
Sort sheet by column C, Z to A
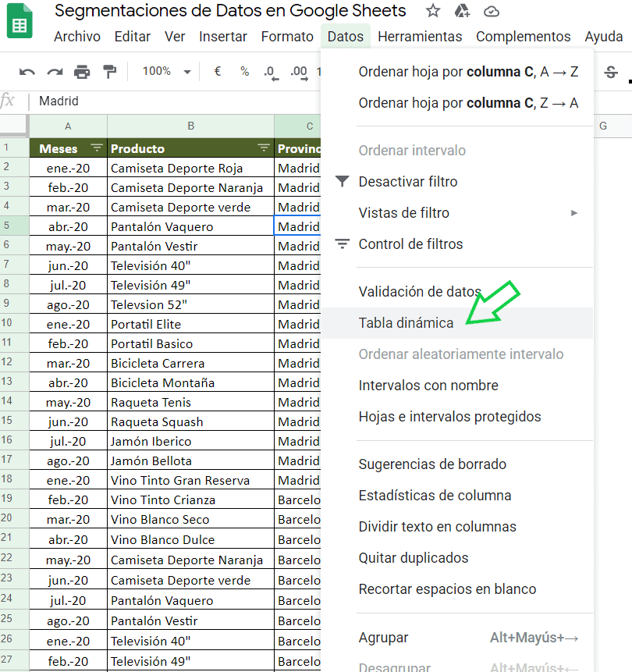pos(457,103)
